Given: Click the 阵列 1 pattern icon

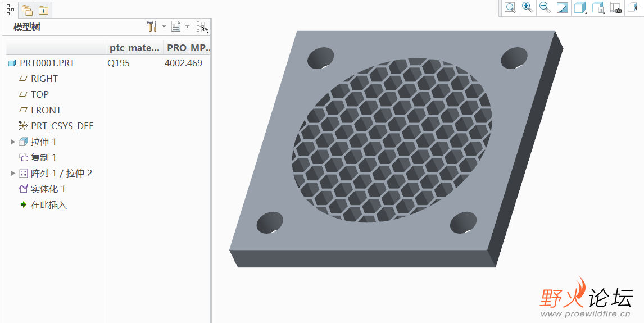Looking at the screenshot, I should click(x=24, y=174).
